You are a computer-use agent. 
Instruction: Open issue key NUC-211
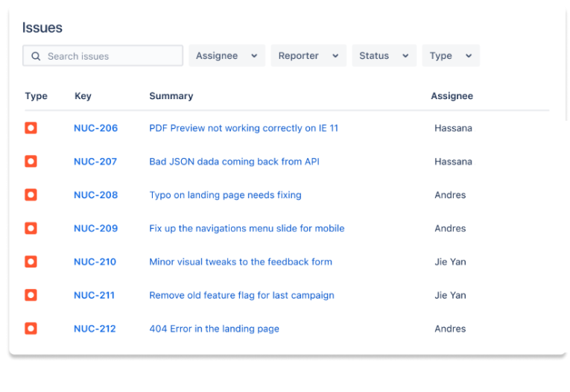coord(94,295)
